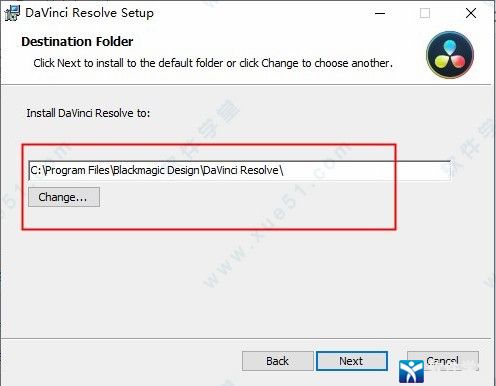
Task: Minimize the DaVinci Resolve Setup window
Action: [x=380, y=13]
